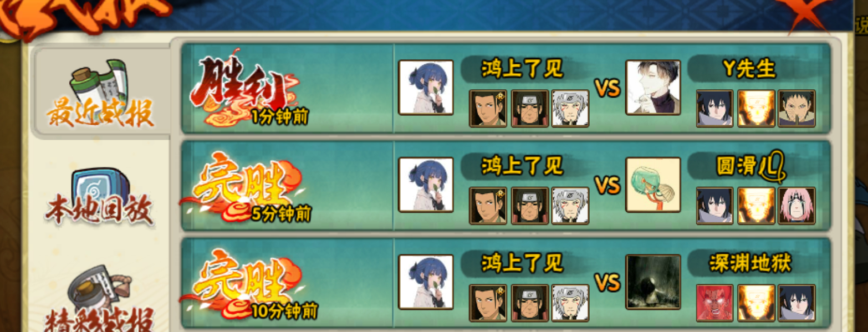Click player name Y先生
868x332 pixels.
pos(749,69)
